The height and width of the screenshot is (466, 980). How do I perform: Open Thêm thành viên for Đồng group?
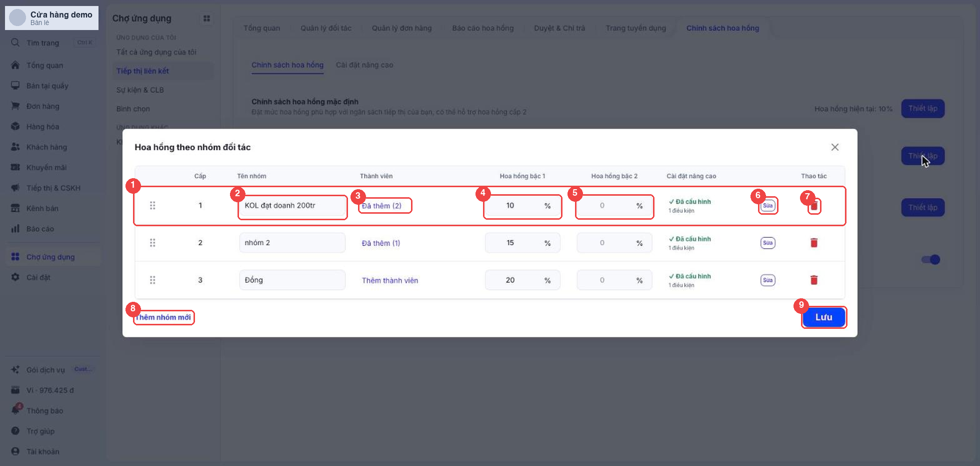click(390, 280)
